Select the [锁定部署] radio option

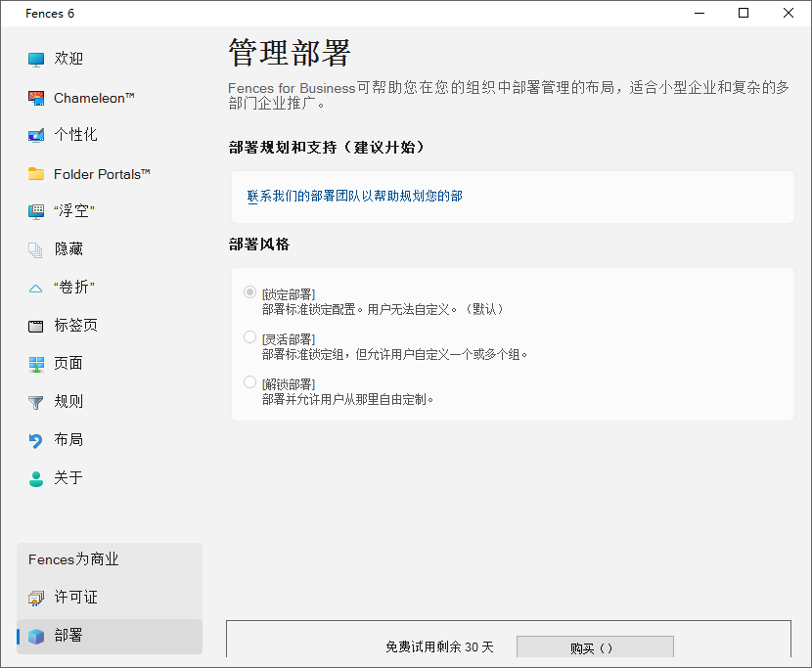click(x=250, y=291)
